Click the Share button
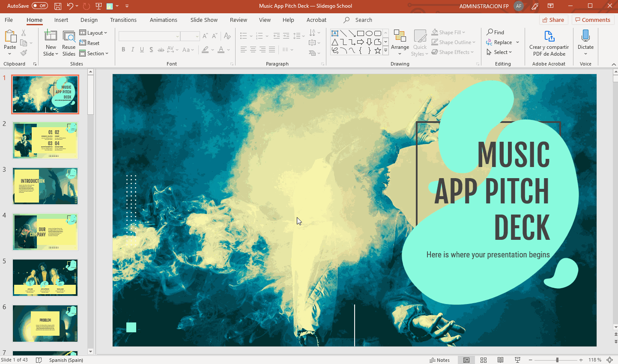The width and height of the screenshot is (618, 364). [x=553, y=20]
